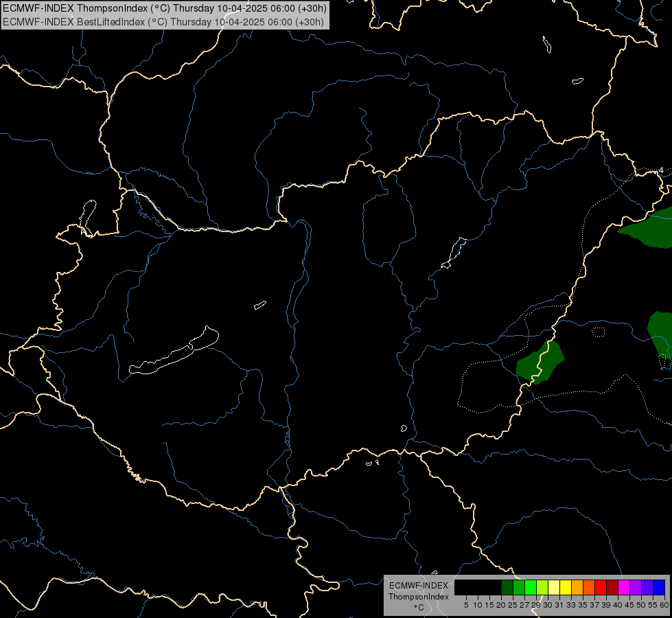672x618 pixels.
Task: Select the indigo 50–55 legend swatch
Action: [x=647, y=587]
